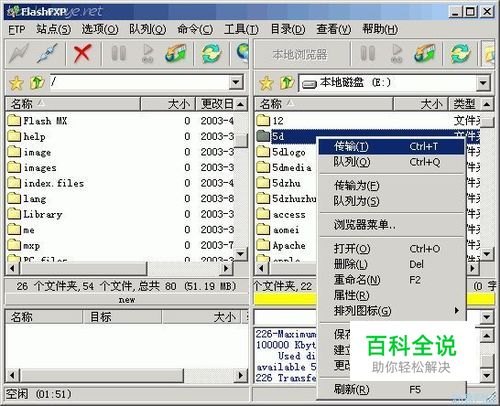The width and height of the screenshot is (500, 406).
Task: Click the parent folder up icon in left pane
Action: click(x=37, y=82)
